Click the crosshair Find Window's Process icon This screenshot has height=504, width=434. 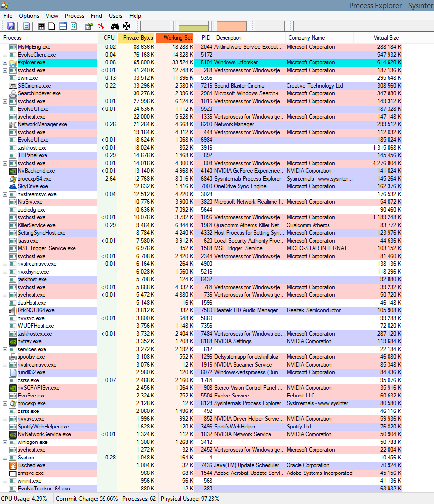pos(127,26)
